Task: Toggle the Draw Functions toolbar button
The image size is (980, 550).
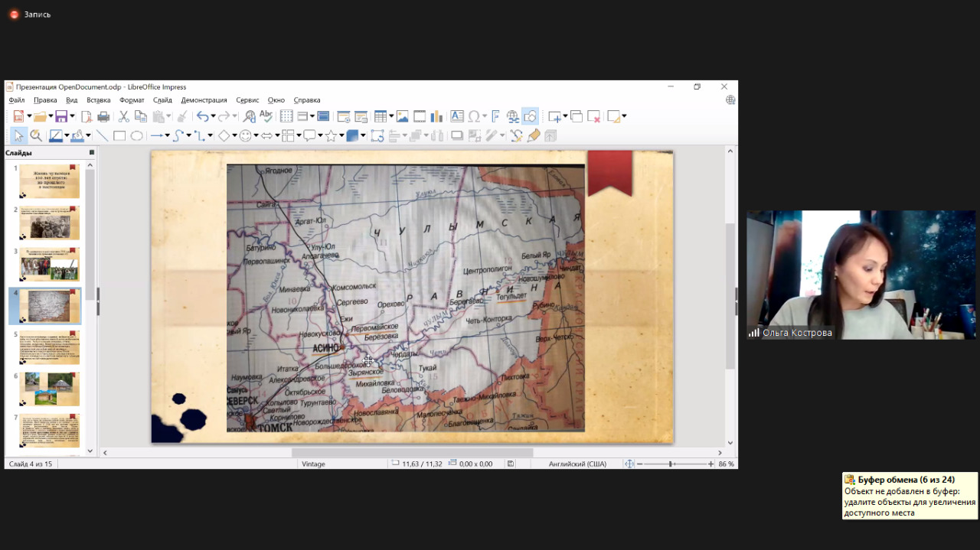Action: pos(530,116)
